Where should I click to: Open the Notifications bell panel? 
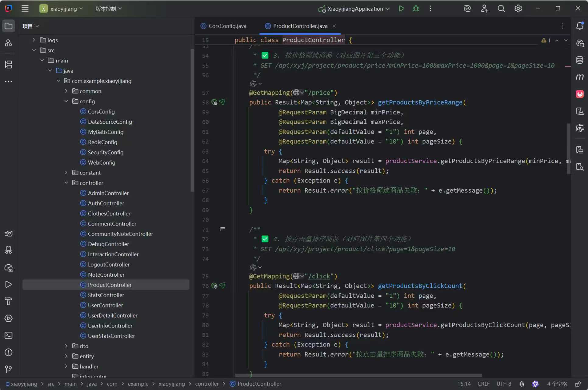point(579,26)
